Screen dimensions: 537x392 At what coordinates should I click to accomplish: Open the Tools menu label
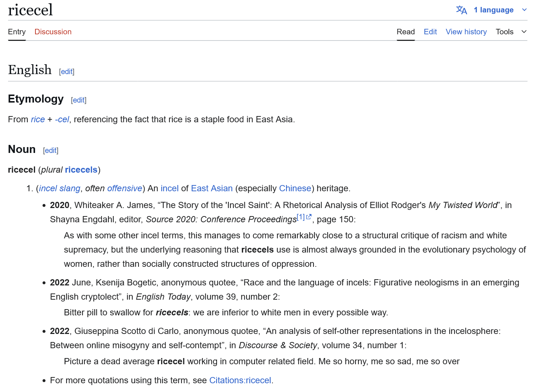(504, 32)
